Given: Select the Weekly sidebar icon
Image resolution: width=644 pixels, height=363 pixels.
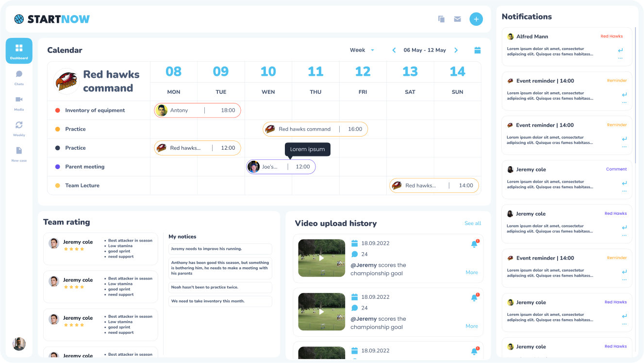Looking at the screenshot, I should pos(19,128).
